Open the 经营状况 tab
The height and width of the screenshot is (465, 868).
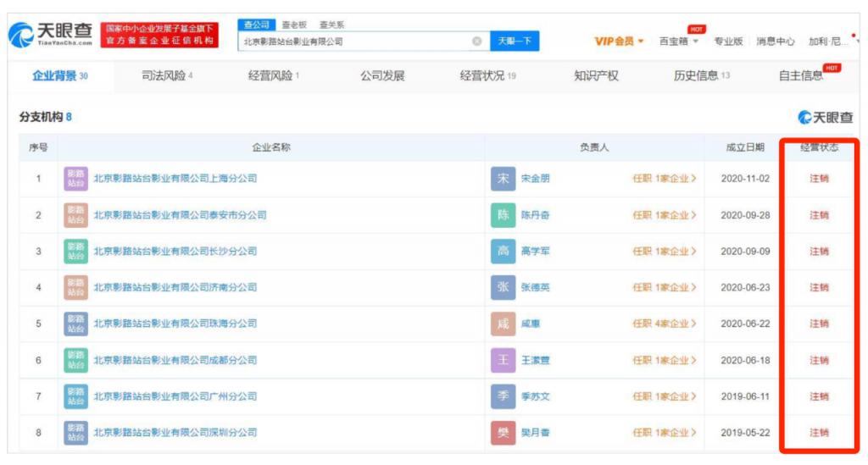[487, 76]
